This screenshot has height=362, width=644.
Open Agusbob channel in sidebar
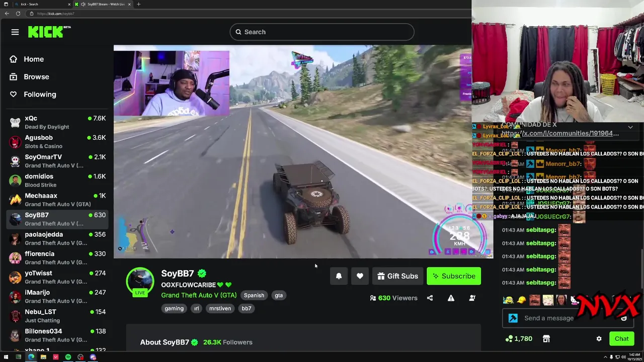[57, 142]
